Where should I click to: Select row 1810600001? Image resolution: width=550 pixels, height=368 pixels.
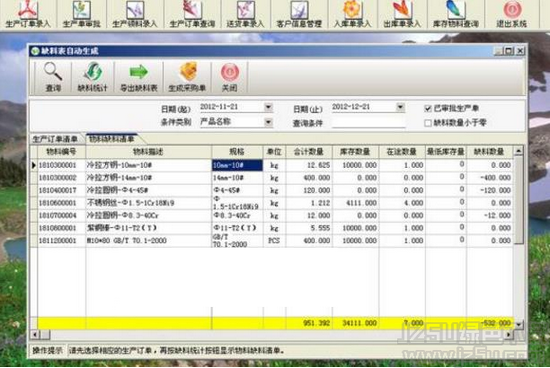tap(272, 203)
